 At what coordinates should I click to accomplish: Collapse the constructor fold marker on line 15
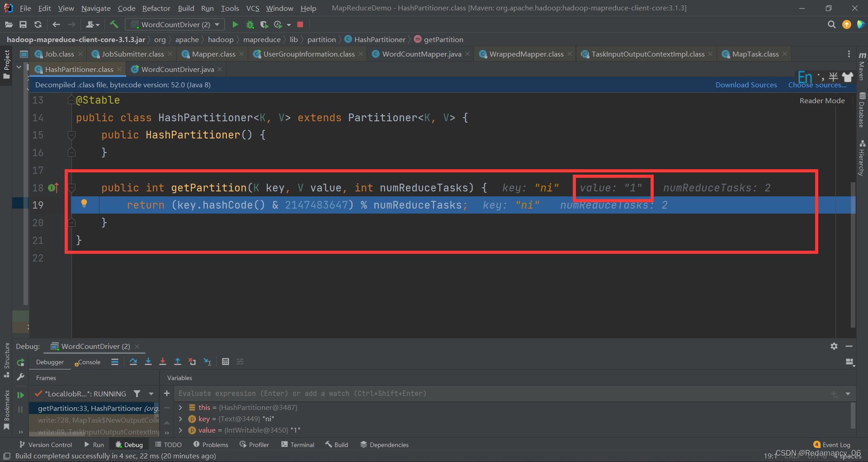click(x=71, y=135)
